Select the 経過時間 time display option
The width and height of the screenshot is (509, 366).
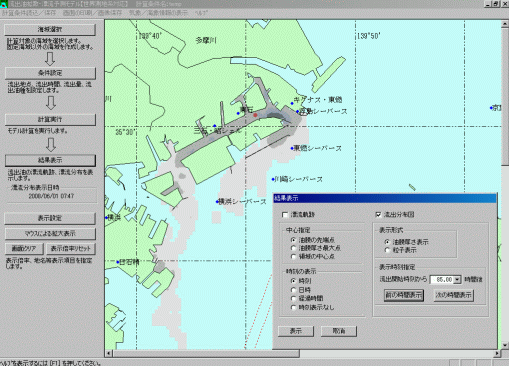[293, 298]
